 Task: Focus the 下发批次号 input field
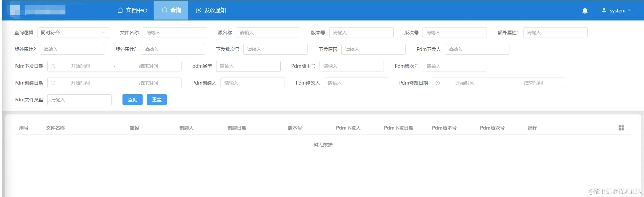276,49
